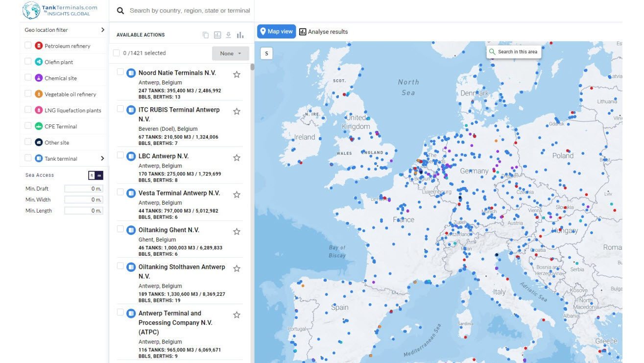Expand the Tank terminal filter chevron
The image size is (644, 363).
102,158
